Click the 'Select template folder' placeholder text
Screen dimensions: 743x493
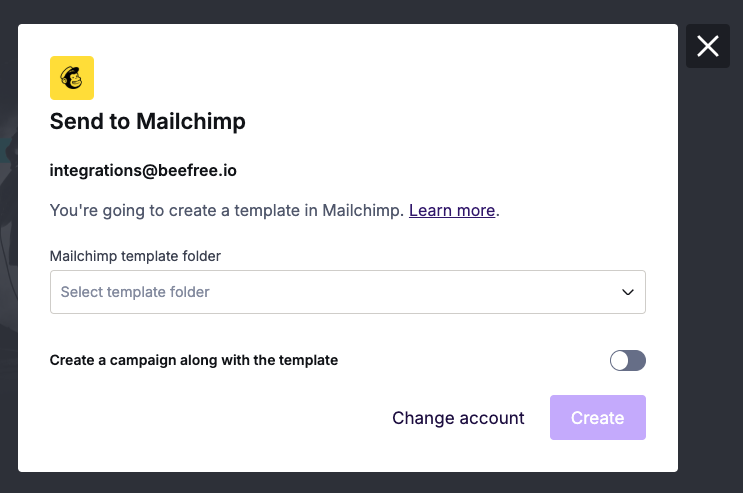(135, 292)
